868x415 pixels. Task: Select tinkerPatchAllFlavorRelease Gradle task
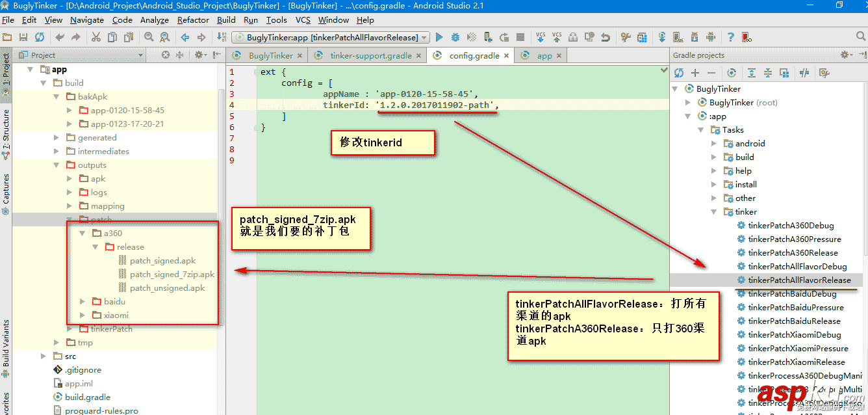pyautogui.click(x=799, y=280)
